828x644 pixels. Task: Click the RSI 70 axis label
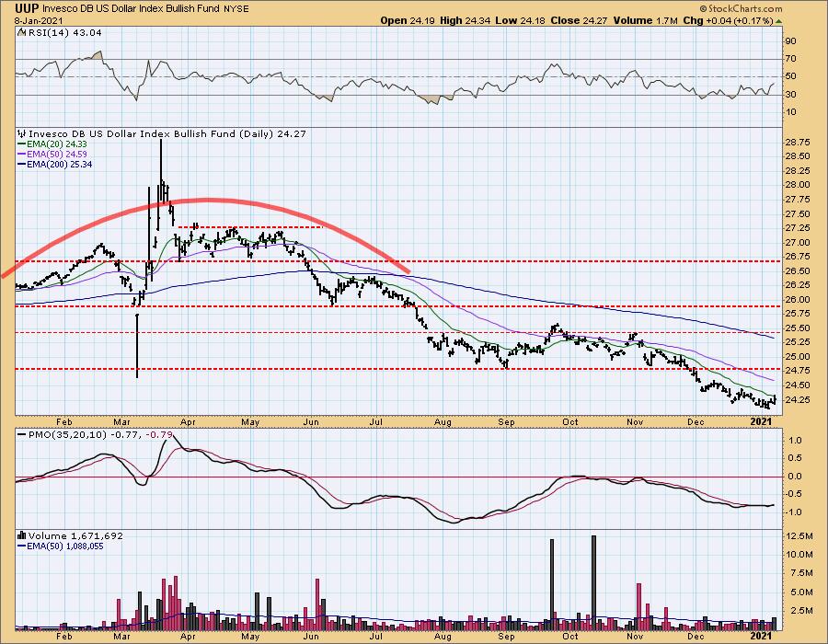tap(791, 59)
